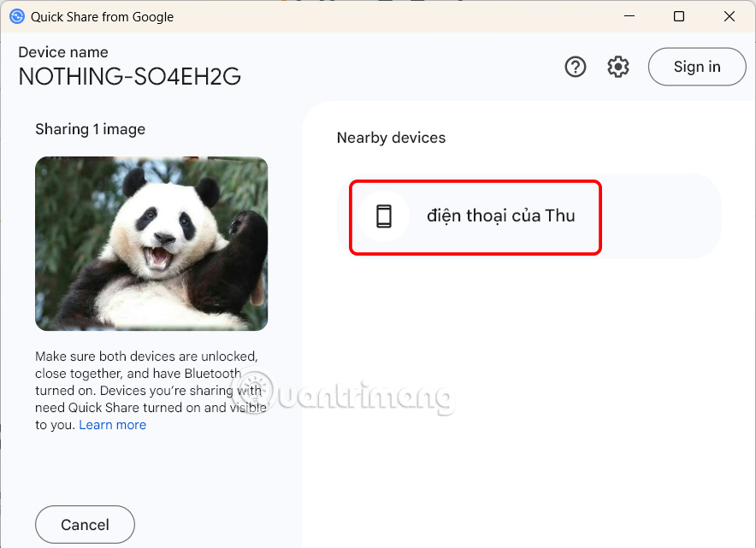This screenshot has height=548, width=756.
Task: Click the Sharing 1 image label
Action: click(90, 129)
